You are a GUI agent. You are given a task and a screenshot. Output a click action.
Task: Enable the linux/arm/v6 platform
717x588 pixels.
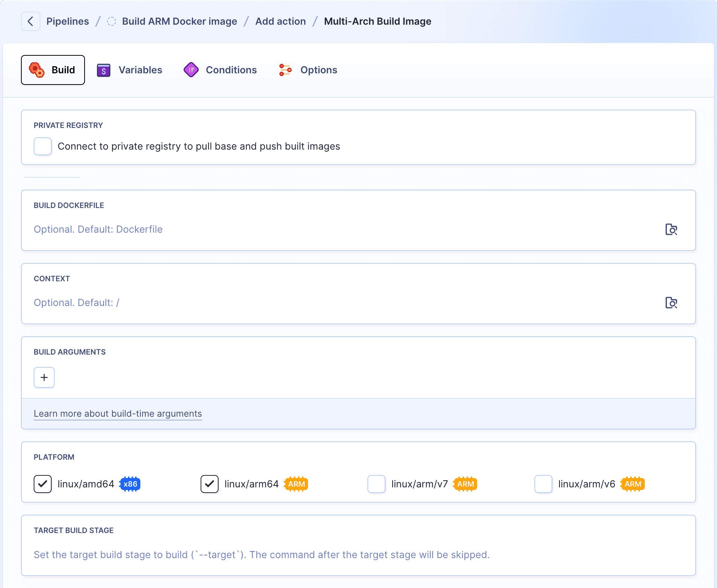tap(543, 484)
